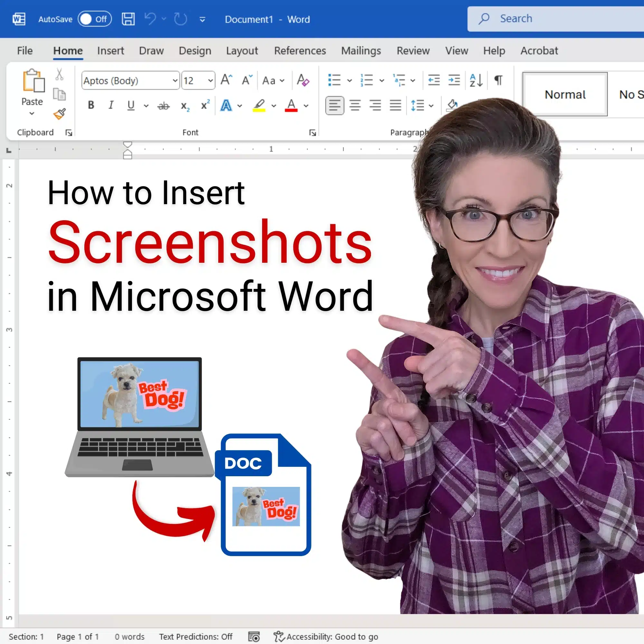Viewport: 644px width, 644px height.
Task: Open the Word app icon menu
Action: tap(19, 19)
